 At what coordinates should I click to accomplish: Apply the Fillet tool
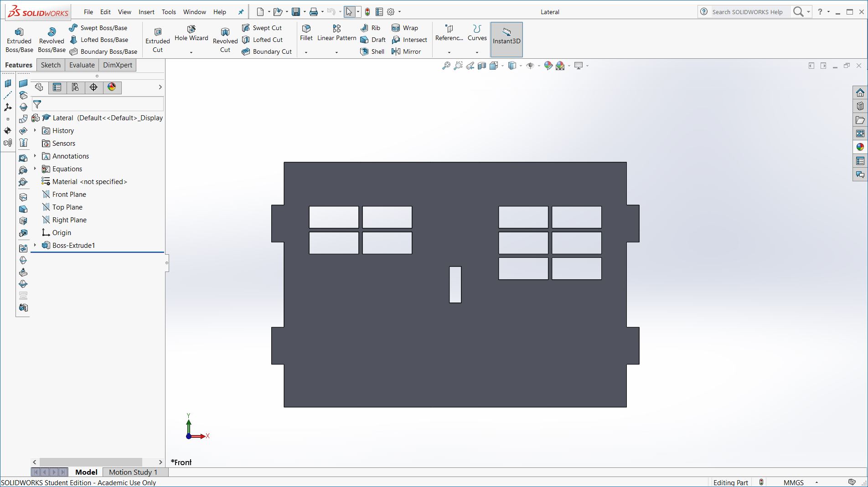(306, 33)
